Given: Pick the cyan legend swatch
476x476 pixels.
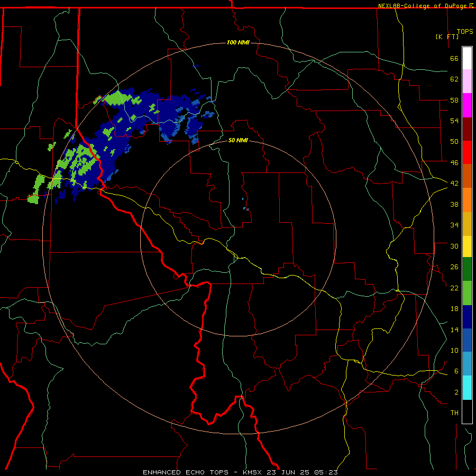Looking at the screenshot, I should click(467, 388).
